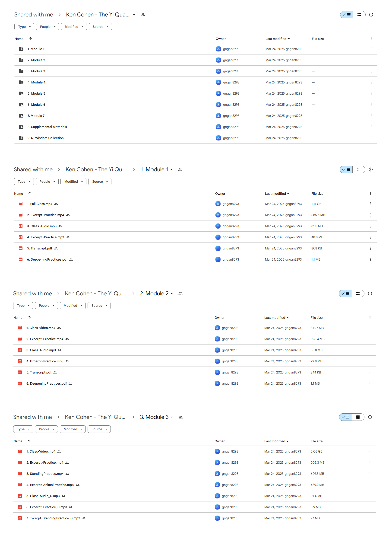Expand 2. Module 2 title dropdown arrow
The width and height of the screenshot is (392, 536).
(x=172, y=294)
